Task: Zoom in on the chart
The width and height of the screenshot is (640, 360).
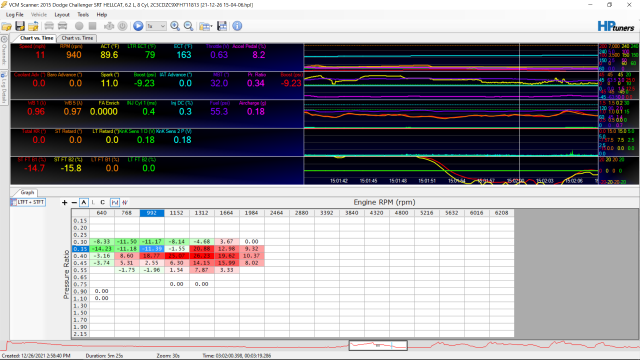Action: pos(175,26)
